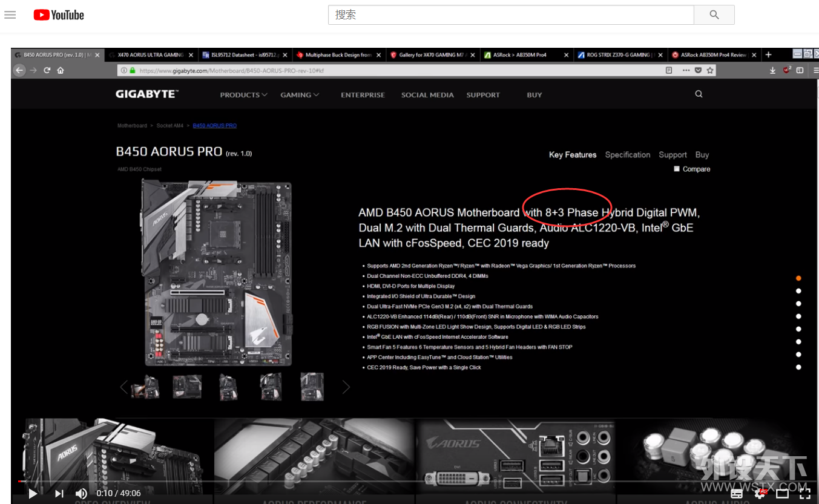Save page to Pocket icon
This screenshot has width=819, height=504.
tap(698, 70)
